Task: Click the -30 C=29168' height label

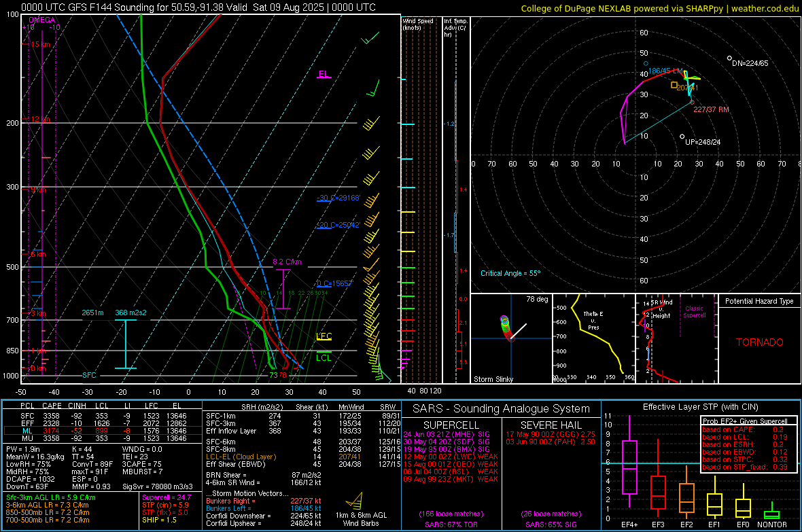Action: click(x=338, y=198)
